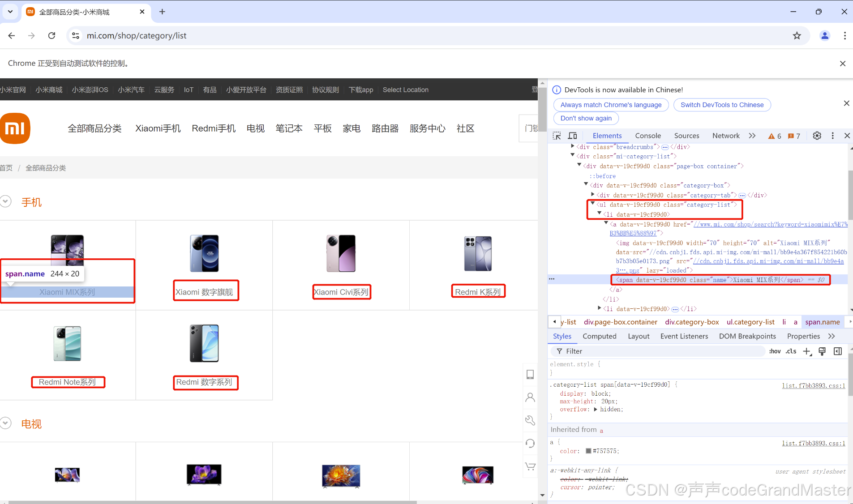The width and height of the screenshot is (853, 504).
Task: Open the list.f7bb3893.css:1 link beside .category-list rule
Action: [814, 385]
